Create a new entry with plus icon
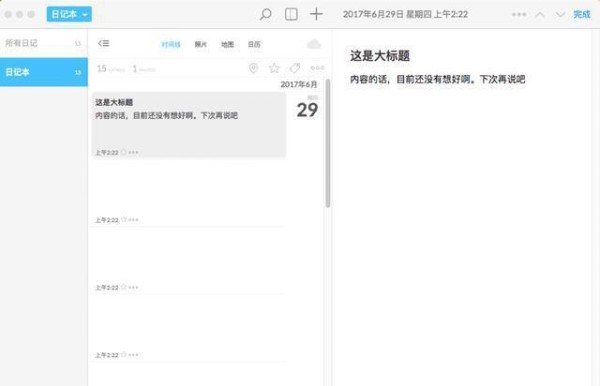The image size is (600, 386). tap(316, 15)
